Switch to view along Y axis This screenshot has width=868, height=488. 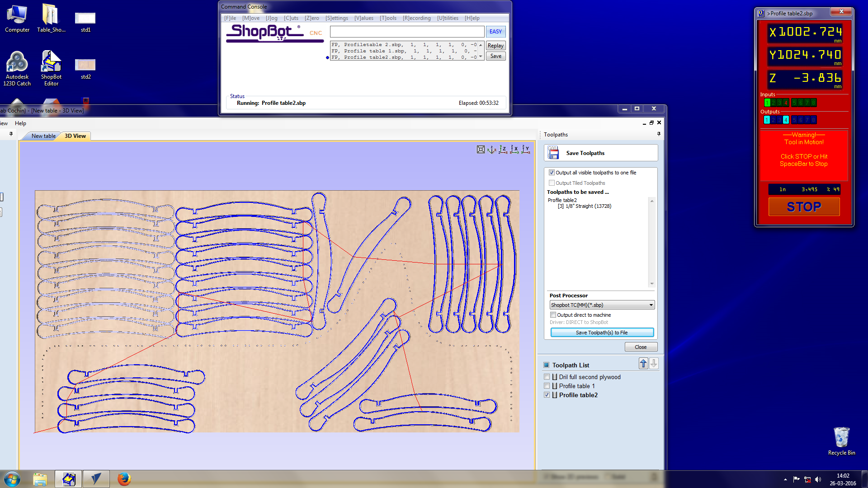tap(526, 150)
